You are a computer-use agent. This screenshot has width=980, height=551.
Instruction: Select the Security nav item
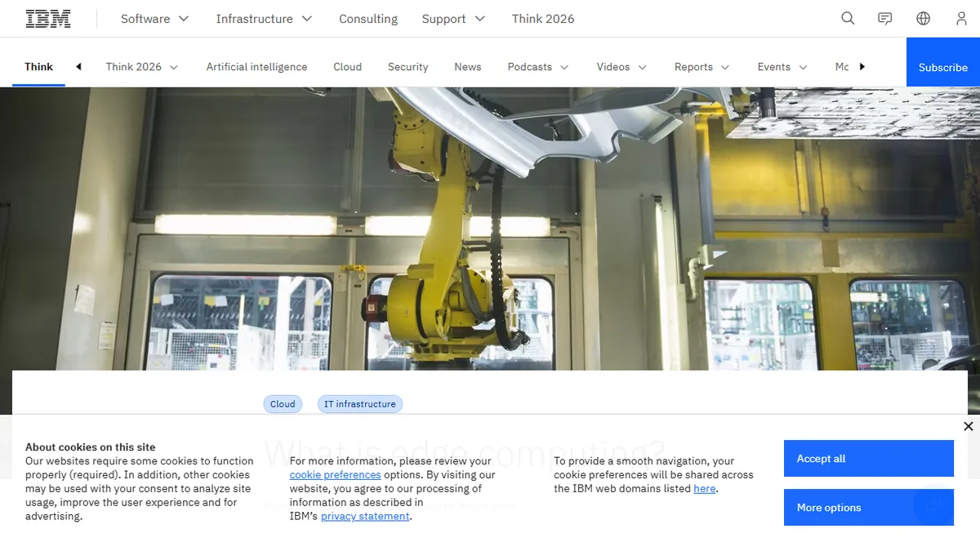click(408, 66)
